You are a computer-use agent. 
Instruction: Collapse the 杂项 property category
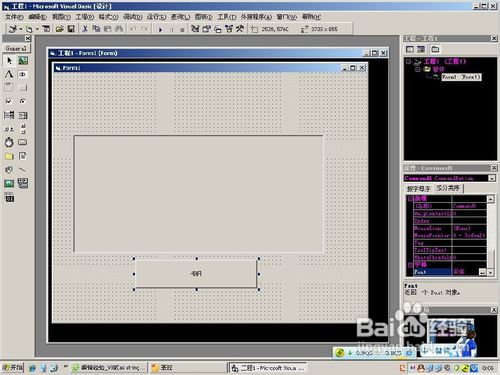410,199
